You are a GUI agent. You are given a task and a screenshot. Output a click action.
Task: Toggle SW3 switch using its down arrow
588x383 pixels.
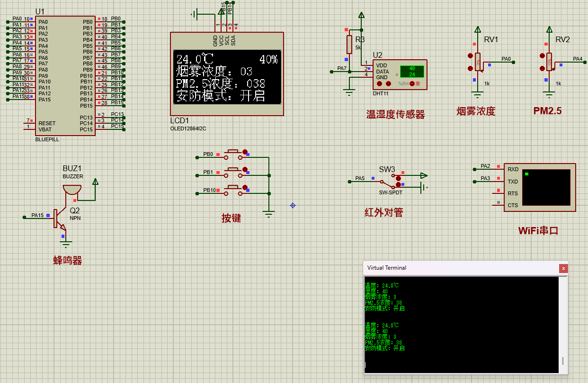[x=399, y=184]
